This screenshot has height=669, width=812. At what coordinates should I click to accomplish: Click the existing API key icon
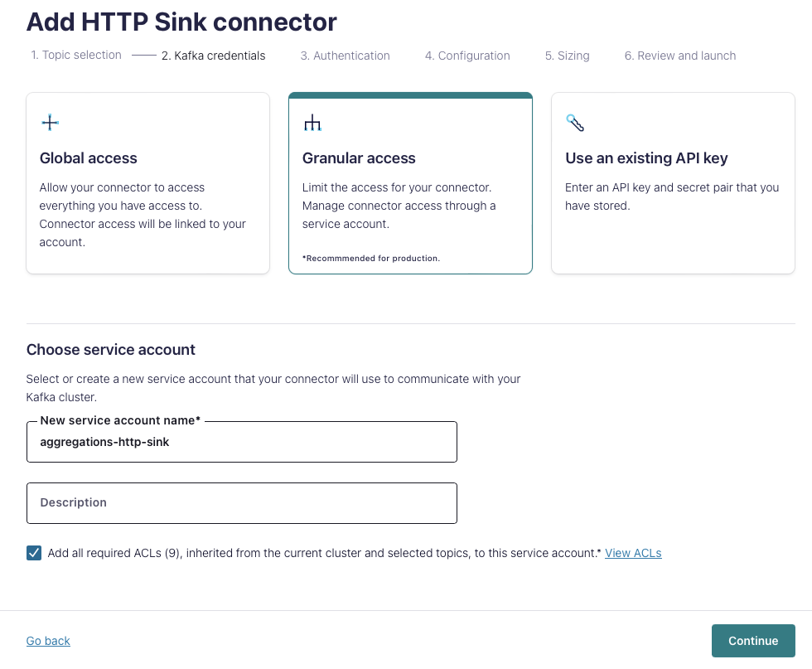click(x=575, y=123)
